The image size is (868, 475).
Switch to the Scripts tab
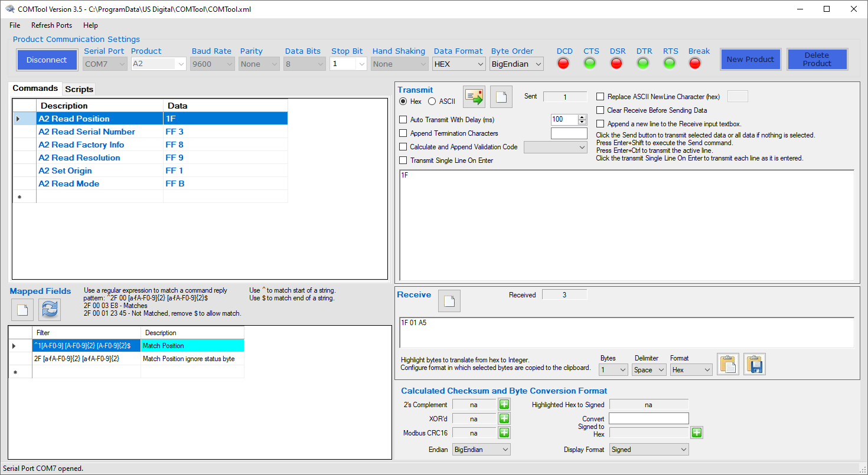click(79, 89)
